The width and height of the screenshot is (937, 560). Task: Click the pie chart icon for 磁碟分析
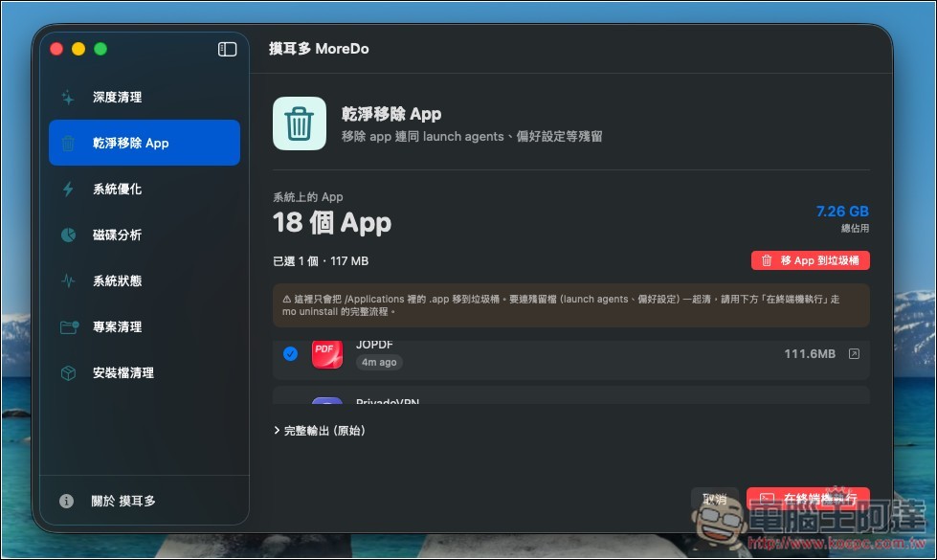pos(68,235)
